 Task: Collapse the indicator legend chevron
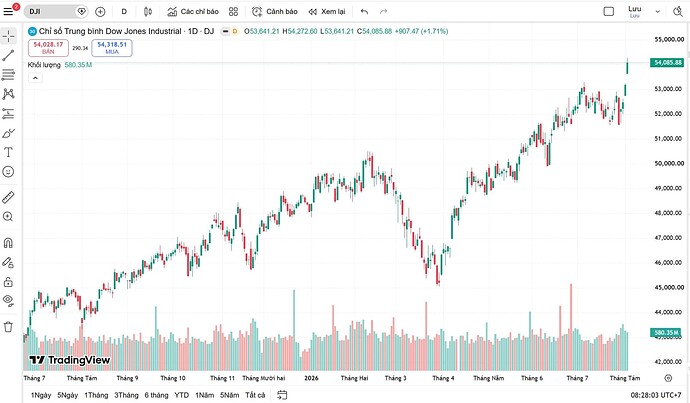point(35,78)
